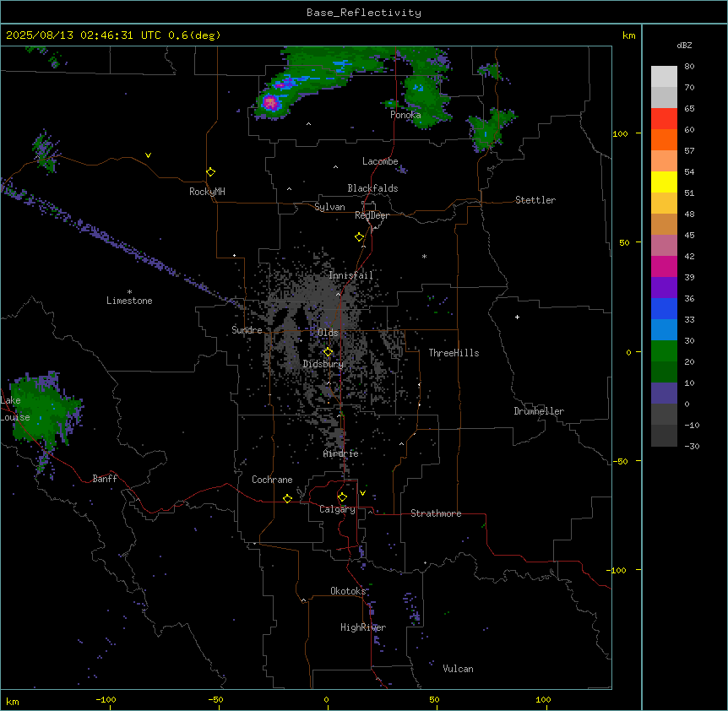Click the Lacombe city label
This screenshot has width=728, height=711.
click(x=380, y=161)
